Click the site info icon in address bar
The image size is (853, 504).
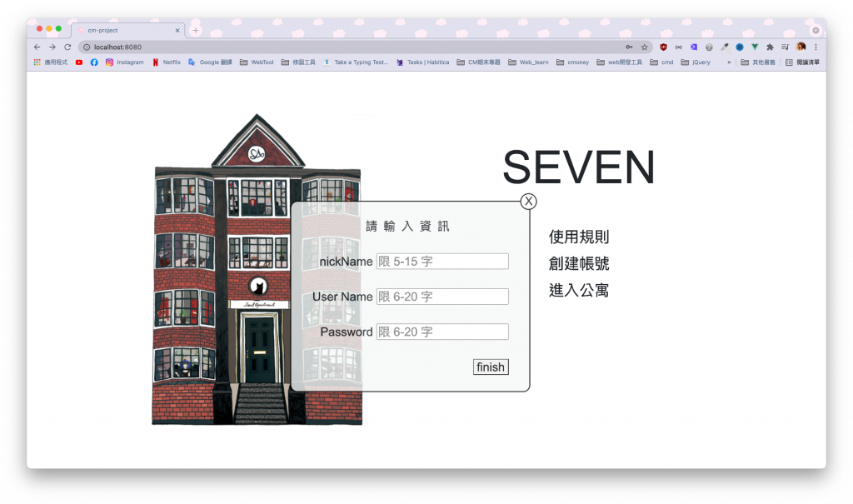point(87,47)
